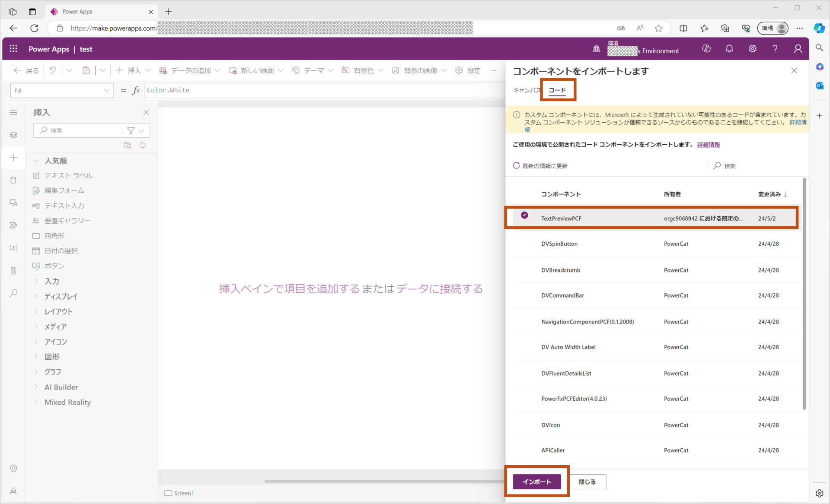Sort by the 変更済み column header
The image size is (830, 504).
773,194
